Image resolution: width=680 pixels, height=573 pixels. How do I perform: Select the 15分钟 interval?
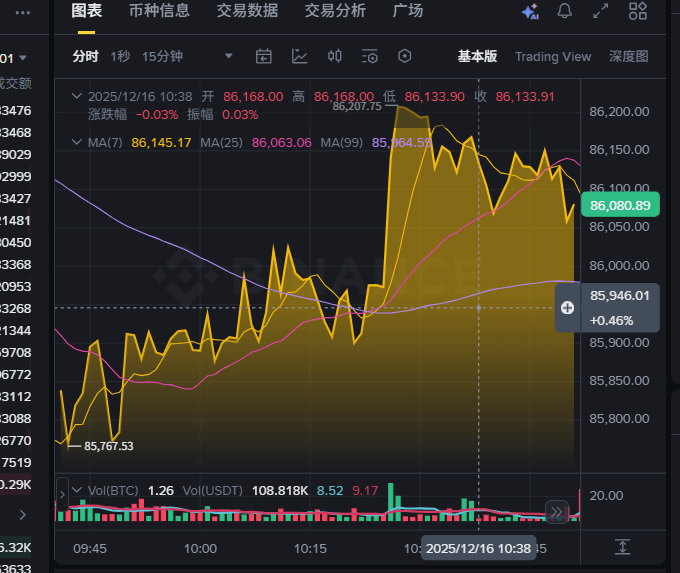162,56
